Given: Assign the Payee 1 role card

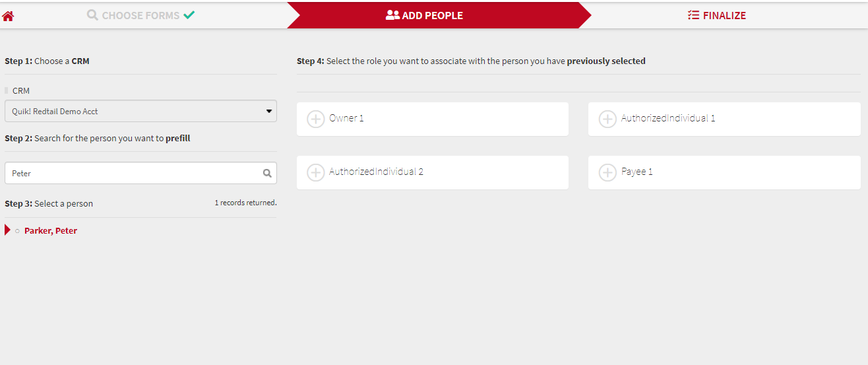Looking at the screenshot, I should [724, 172].
